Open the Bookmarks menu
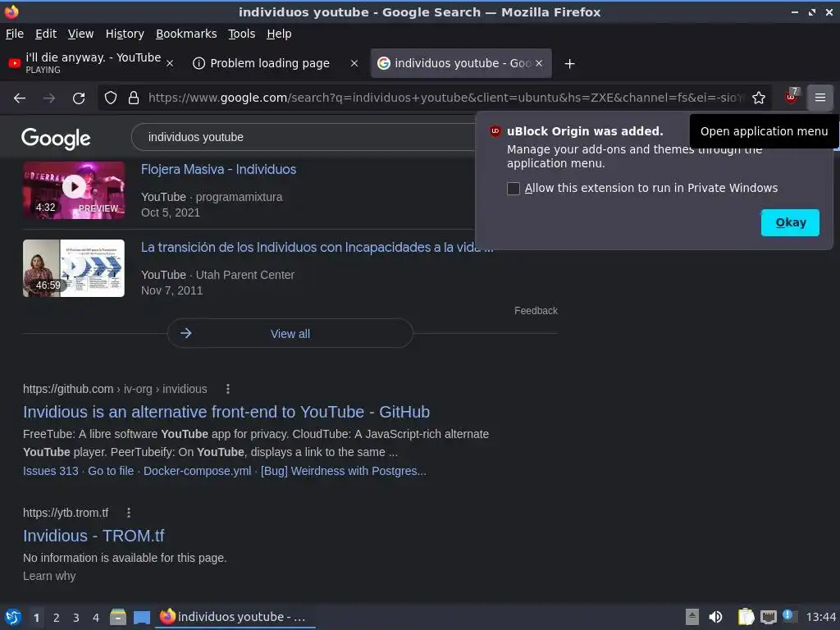Image resolution: width=840 pixels, height=630 pixels. 186,34
